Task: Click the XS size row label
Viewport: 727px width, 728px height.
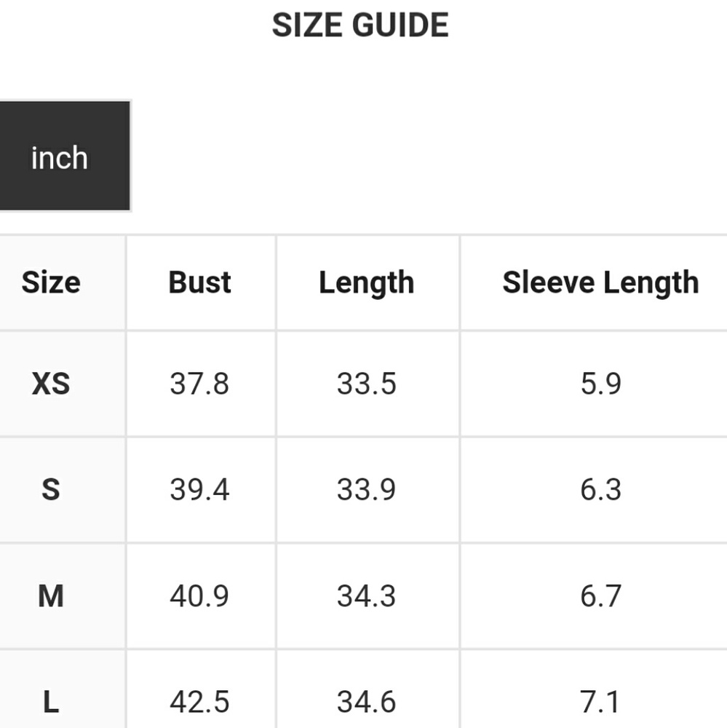Action: click(51, 384)
